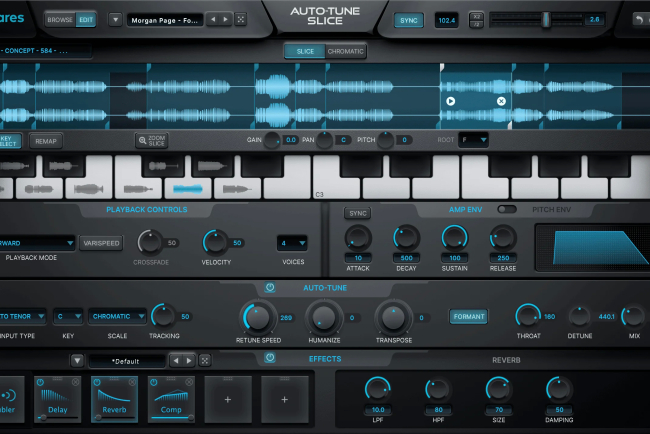Switch to the CHROMATIC tab

click(x=345, y=51)
